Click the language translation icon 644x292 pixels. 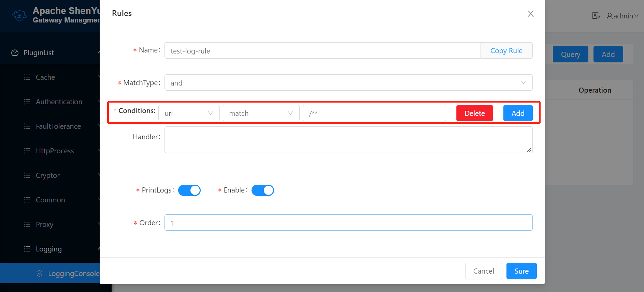pyautogui.click(x=596, y=16)
